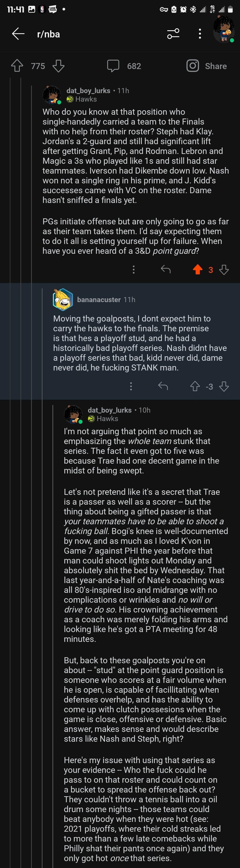Open dat_boy_lurks avatar on 10h reply
The width and height of the screenshot is (240, 868).
tap(73, 414)
